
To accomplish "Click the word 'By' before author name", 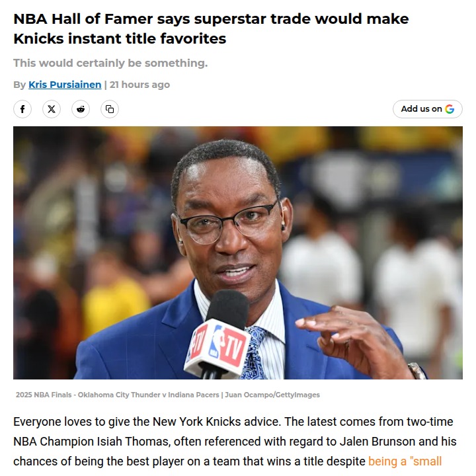I will click(x=19, y=85).
